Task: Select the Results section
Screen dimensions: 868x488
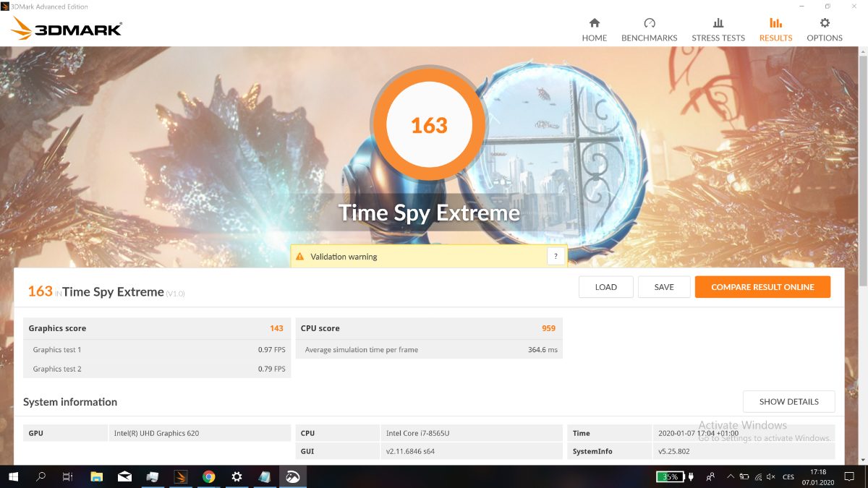Action: click(775, 30)
